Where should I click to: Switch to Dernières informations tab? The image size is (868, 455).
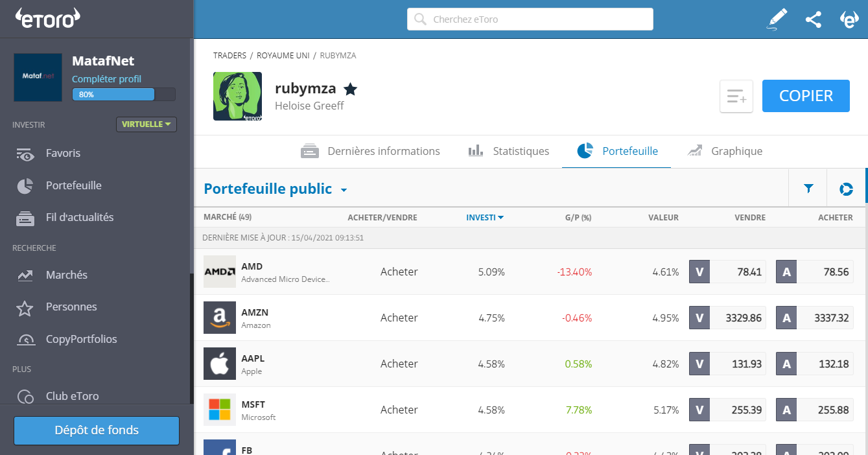click(x=370, y=151)
